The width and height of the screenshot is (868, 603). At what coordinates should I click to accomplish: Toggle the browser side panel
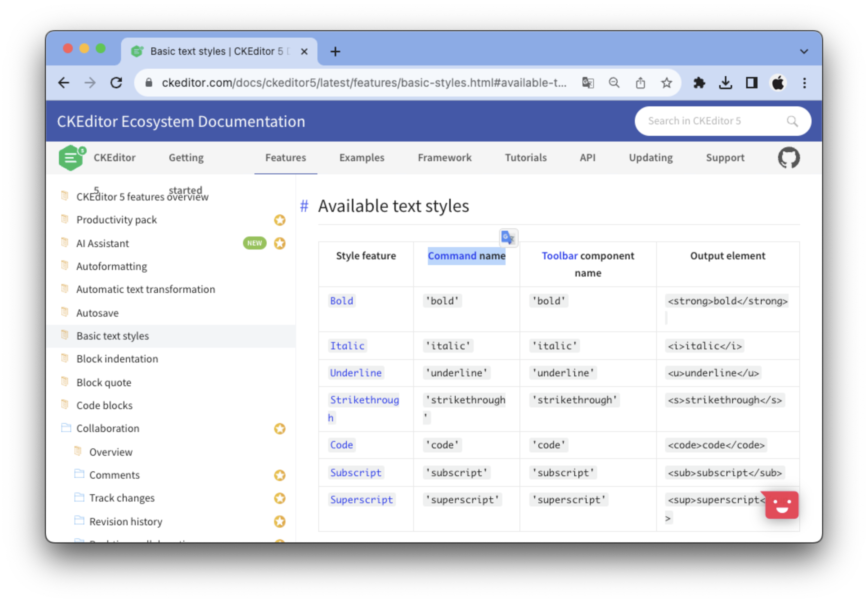point(751,83)
